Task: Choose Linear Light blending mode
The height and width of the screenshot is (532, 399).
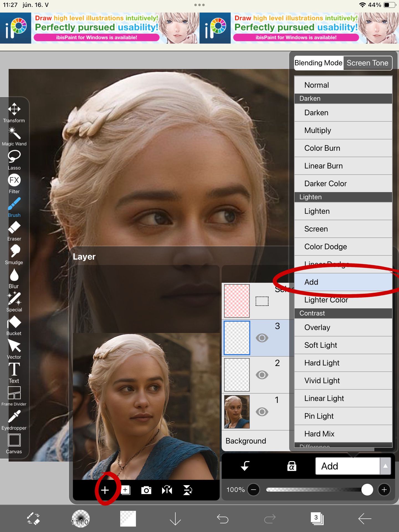Action: (x=343, y=398)
